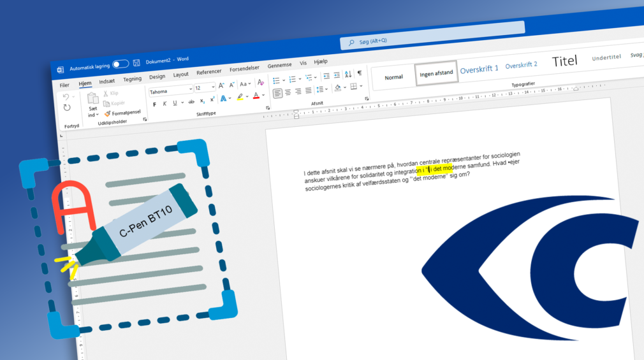Switch to the Indsæt tab
Screen dimensions: 644x360
(x=106, y=82)
